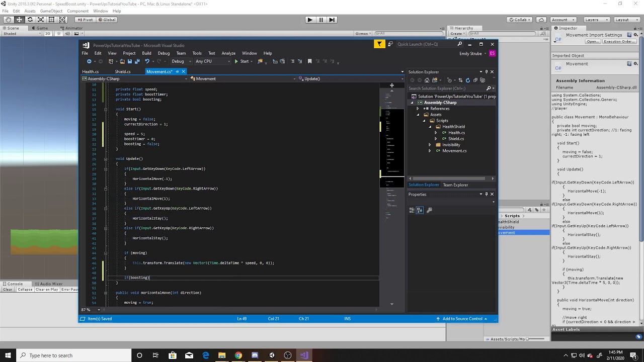Select Unity combined Transform tool
The width and height of the screenshot is (644, 362).
point(62,20)
